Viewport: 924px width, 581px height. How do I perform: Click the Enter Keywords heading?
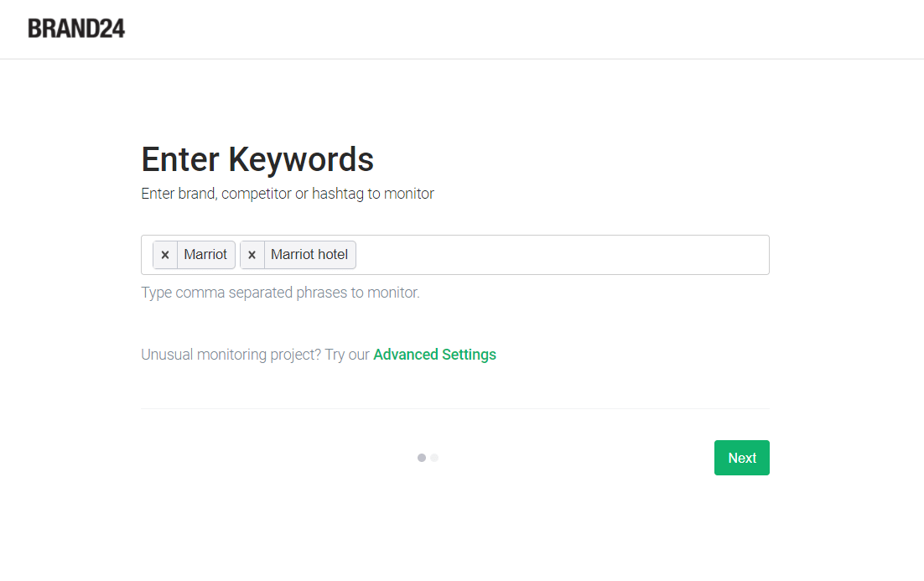pos(257,159)
